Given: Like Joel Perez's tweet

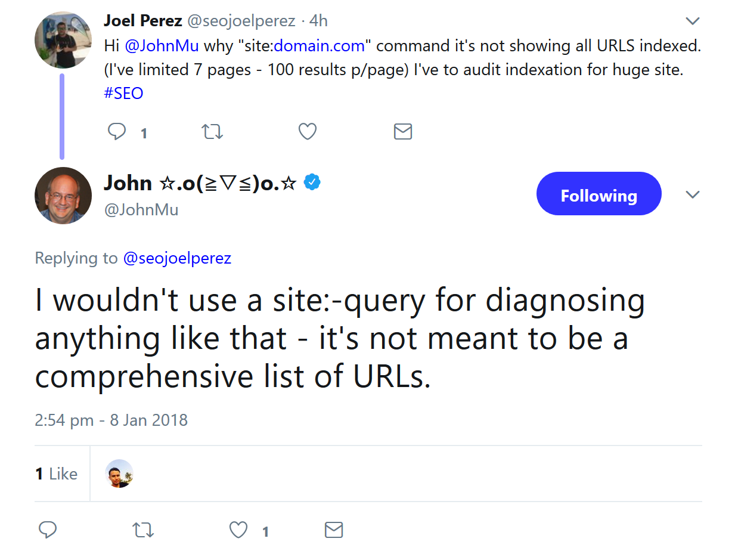Looking at the screenshot, I should point(307,131).
